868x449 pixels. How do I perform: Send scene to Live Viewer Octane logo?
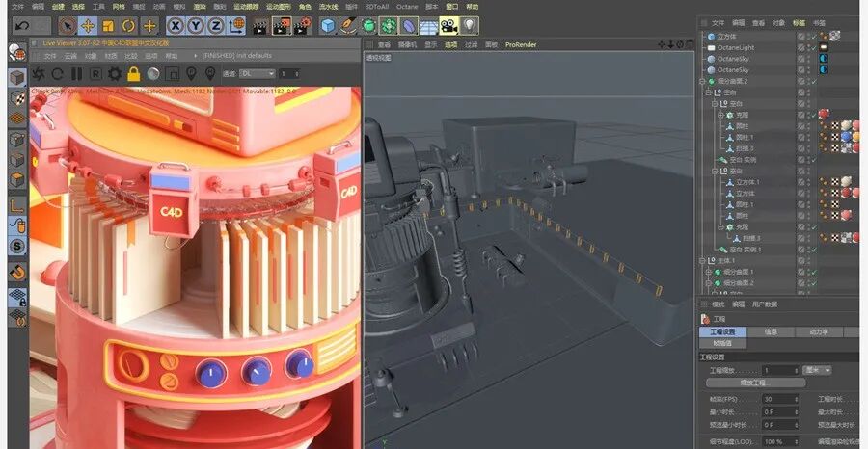click(39, 73)
